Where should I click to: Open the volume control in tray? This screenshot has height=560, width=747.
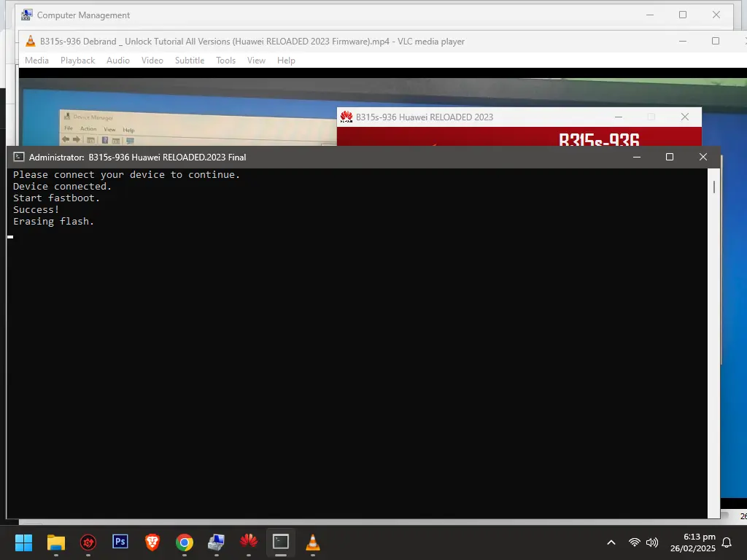[651, 542]
